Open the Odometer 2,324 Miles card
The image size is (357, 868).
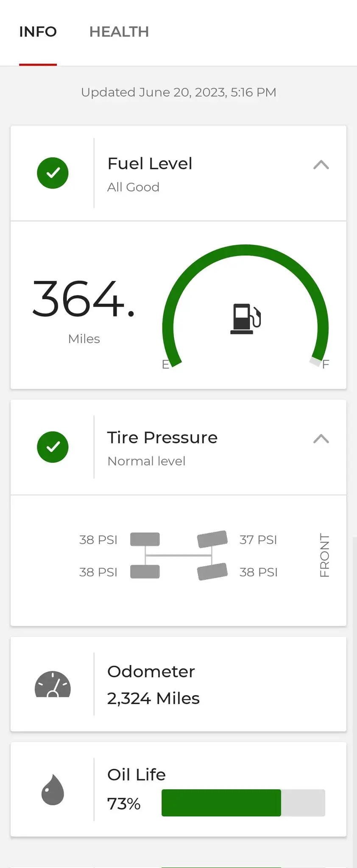(x=178, y=684)
